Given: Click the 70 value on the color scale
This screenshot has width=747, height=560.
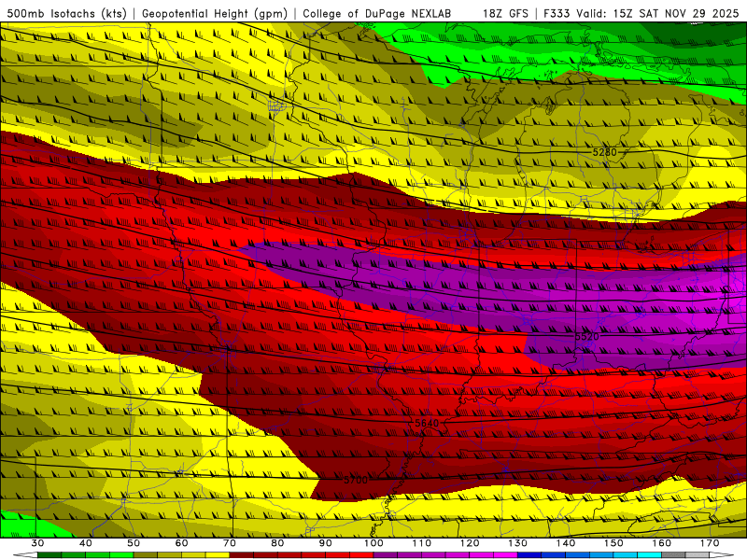Looking at the screenshot, I should pyautogui.click(x=230, y=543).
